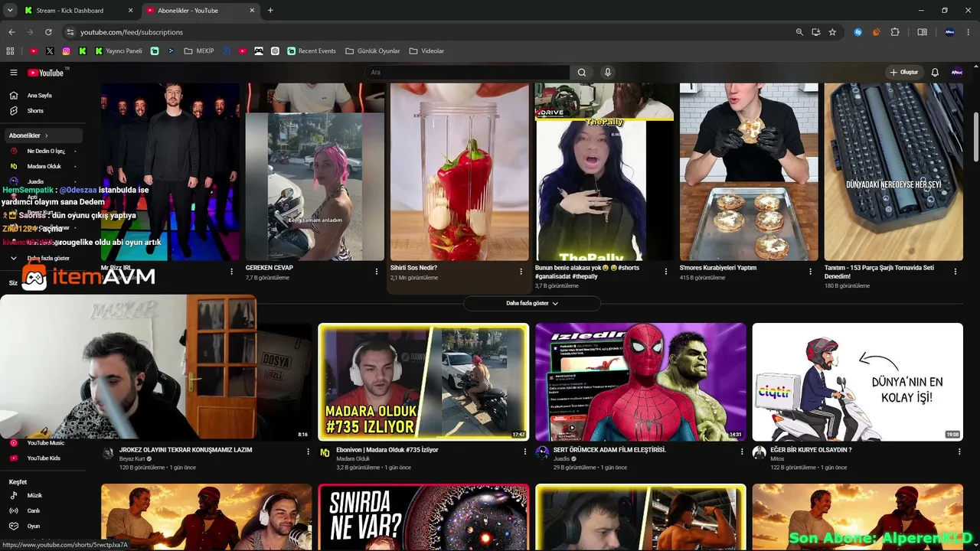Open the Instagram bookmark icon
The height and width of the screenshot is (551, 980).
pos(67,51)
